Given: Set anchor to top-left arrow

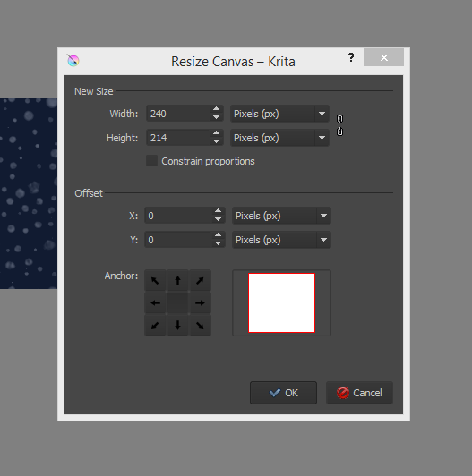Looking at the screenshot, I should point(155,281).
